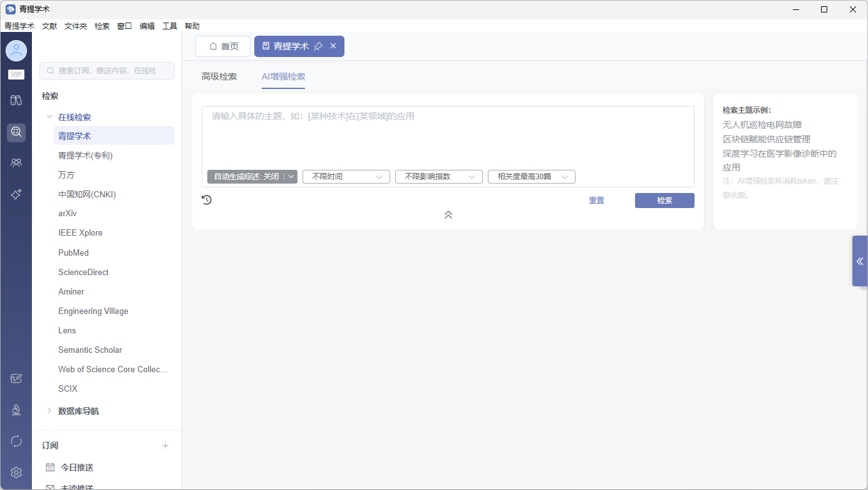Open the user avatar profile

(x=16, y=51)
